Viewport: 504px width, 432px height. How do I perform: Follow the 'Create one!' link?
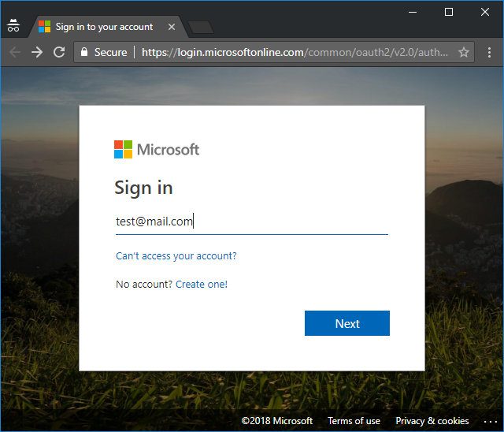point(202,285)
